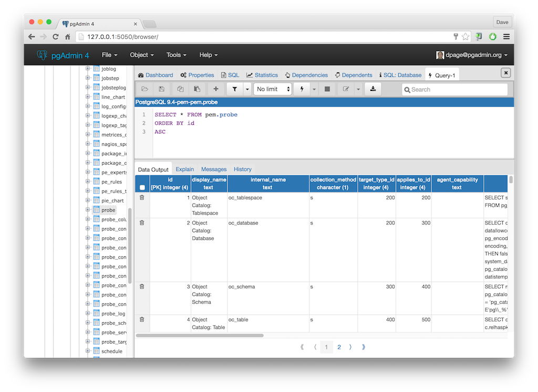Bookmark the page with star icon
This screenshot has height=392, width=538.
465,37
